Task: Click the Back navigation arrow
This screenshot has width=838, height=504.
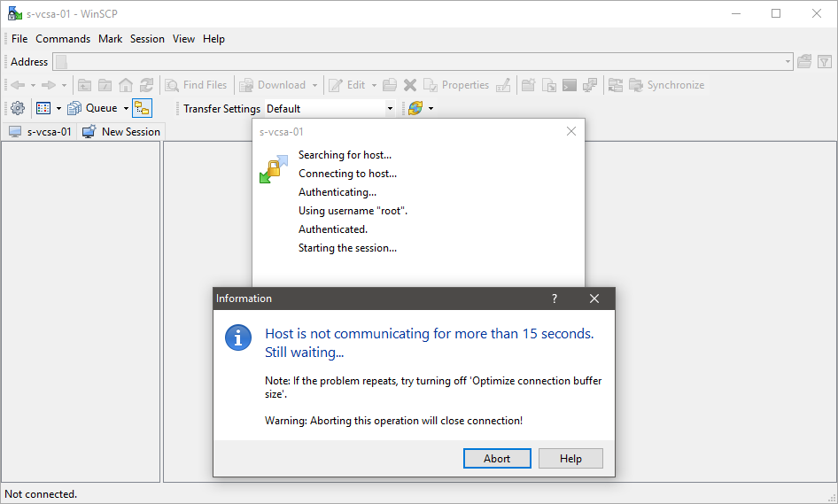Action: point(19,85)
